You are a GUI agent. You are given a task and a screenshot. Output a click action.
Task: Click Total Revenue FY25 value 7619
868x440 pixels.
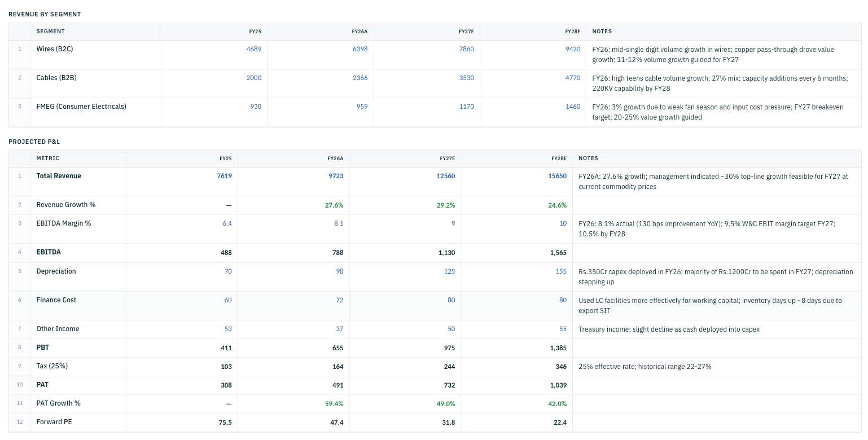224,176
